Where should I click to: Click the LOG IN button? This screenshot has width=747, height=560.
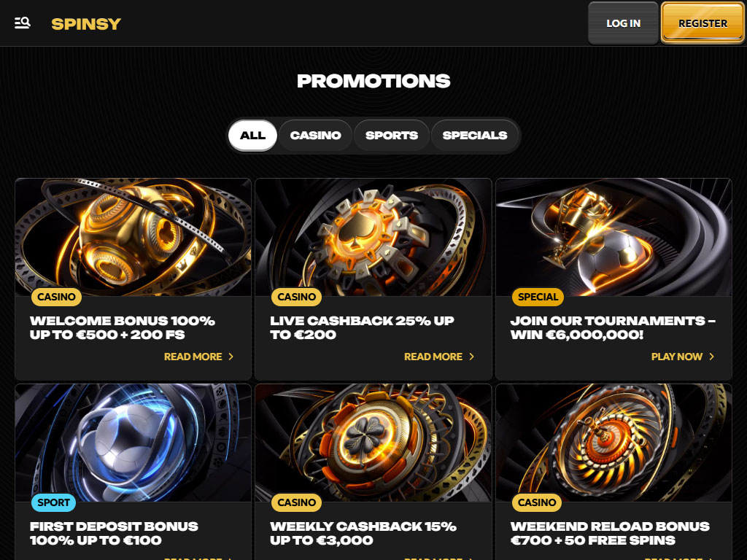[x=623, y=23]
